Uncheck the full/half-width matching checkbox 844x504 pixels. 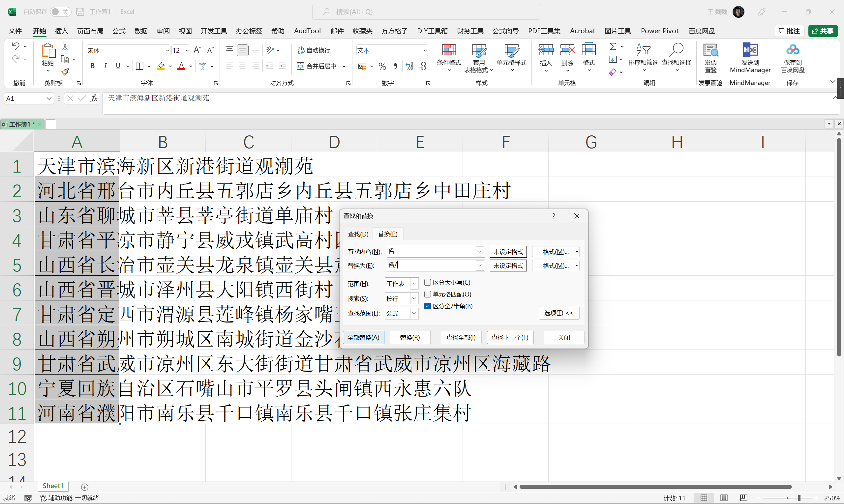[x=428, y=306]
